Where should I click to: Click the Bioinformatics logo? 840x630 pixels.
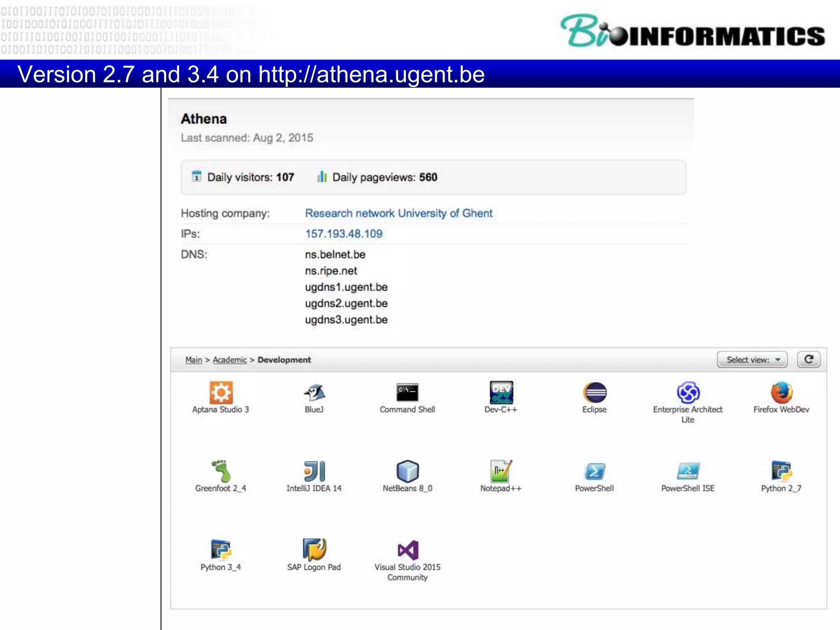coord(693,31)
